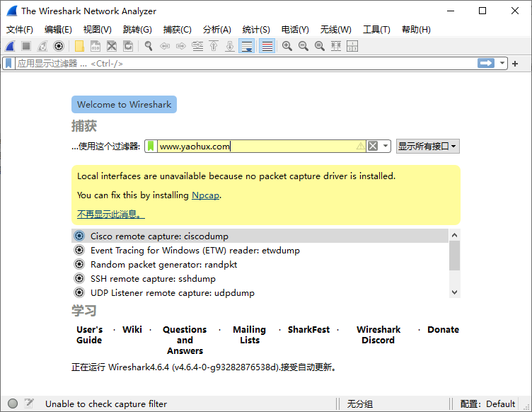Image resolution: width=532 pixels, height=412 pixels.
Task: Open a capture file folder icon
Action: pos(79,46)
